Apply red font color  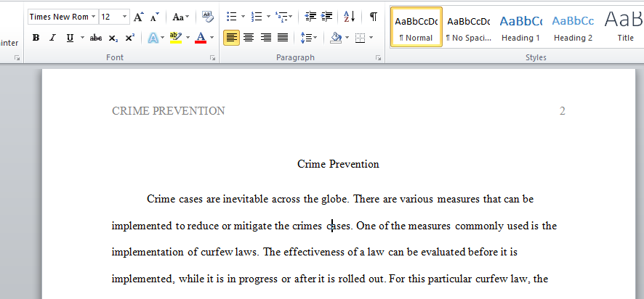click(201, 38)
